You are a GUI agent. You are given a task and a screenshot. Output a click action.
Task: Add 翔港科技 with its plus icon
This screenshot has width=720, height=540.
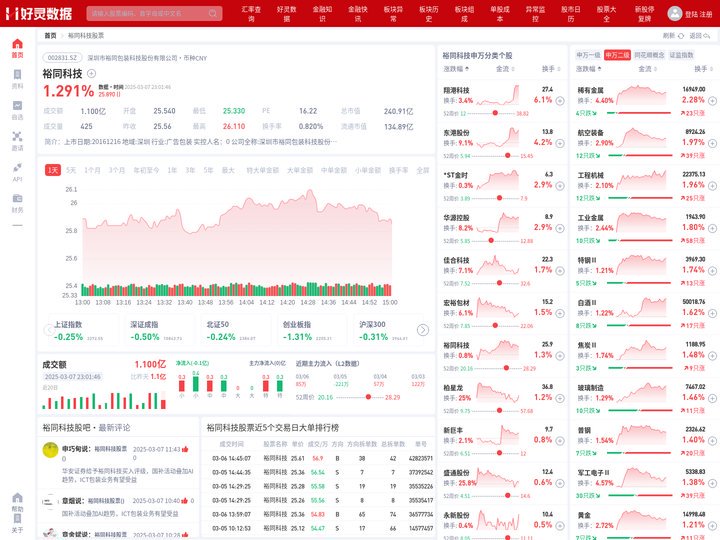[x=560, y=101]
